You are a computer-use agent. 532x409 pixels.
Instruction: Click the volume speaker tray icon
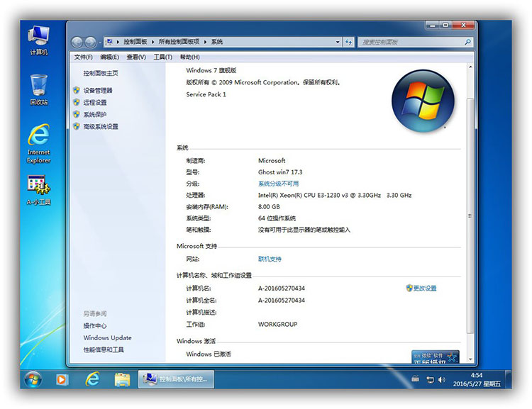pyautogui.click(x=441, y=380)
